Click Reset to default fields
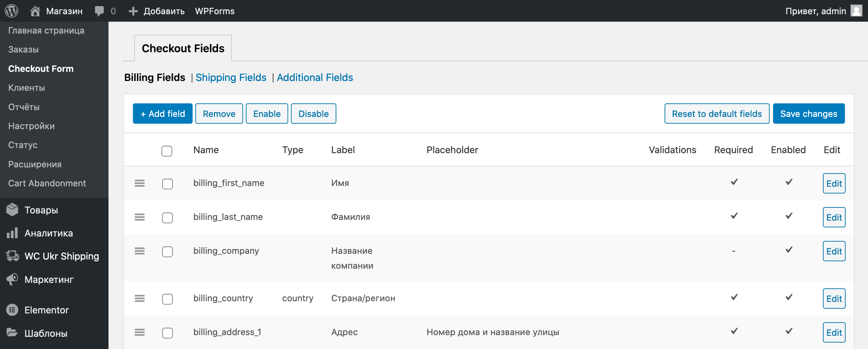The image size is (868, 349). coord(717,114)
